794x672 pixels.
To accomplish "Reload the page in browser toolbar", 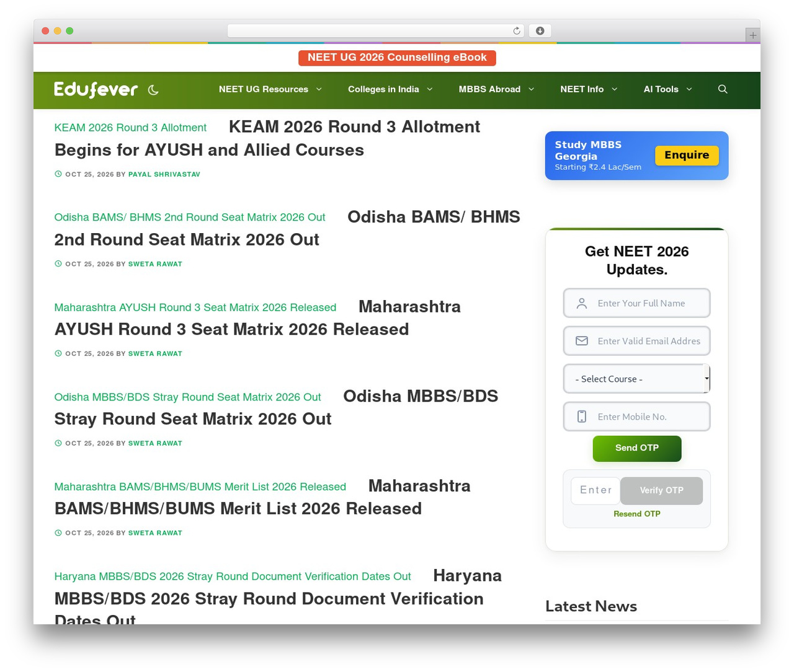I will coord(517,31).
